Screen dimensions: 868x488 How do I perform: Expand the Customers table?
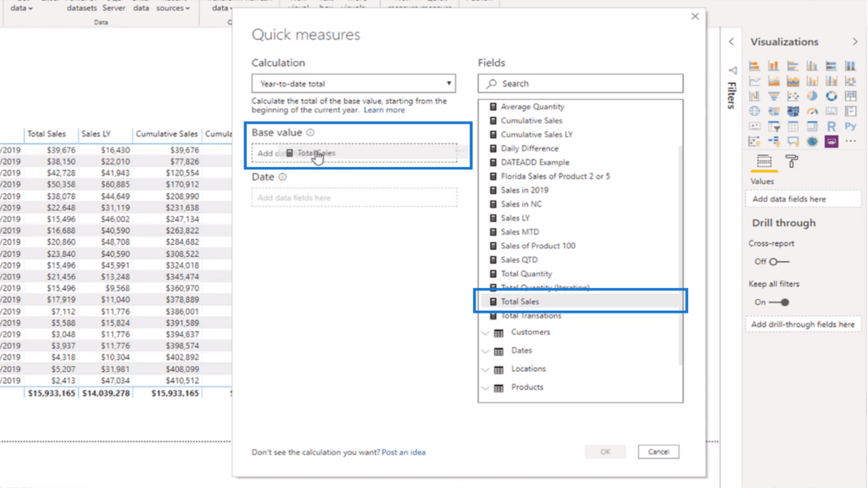pos(486,333)
